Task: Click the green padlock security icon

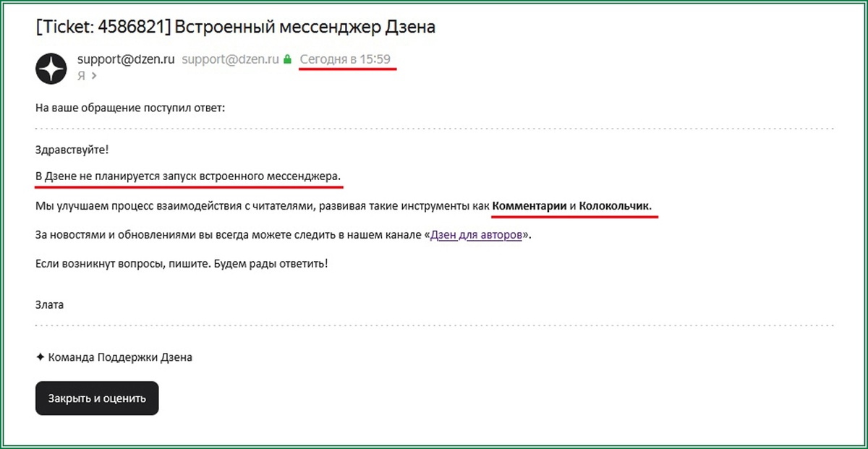Action: [x=286, y=59]
